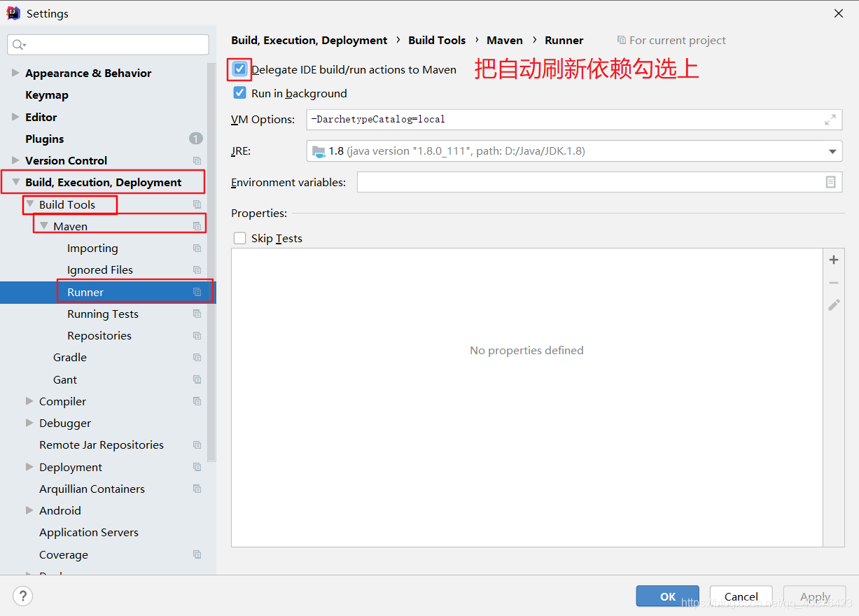The width and height of the screenshot is (859, 616).
Task: Click project-level icon beside Maven
Action: coord(197,226)
